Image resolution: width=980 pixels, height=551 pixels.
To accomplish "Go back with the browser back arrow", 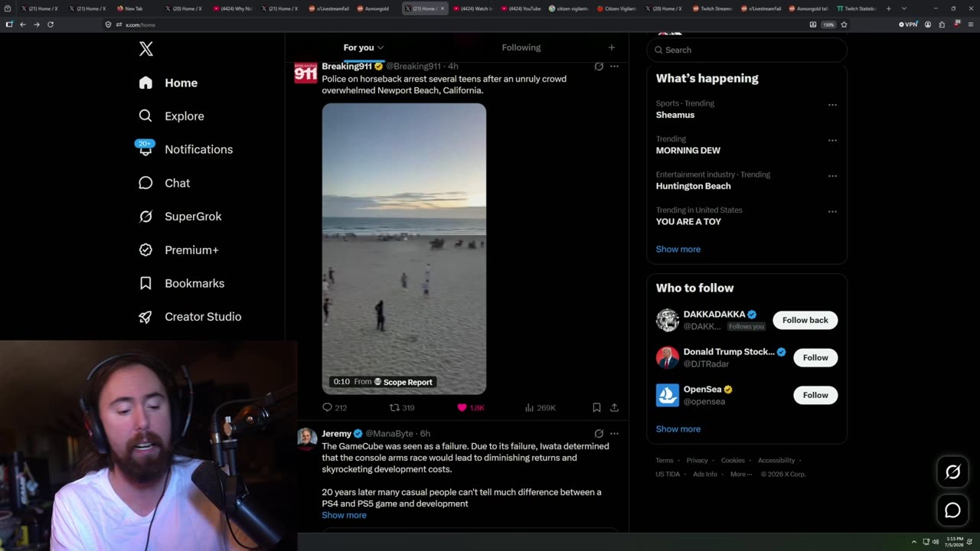I will point(23,24).
